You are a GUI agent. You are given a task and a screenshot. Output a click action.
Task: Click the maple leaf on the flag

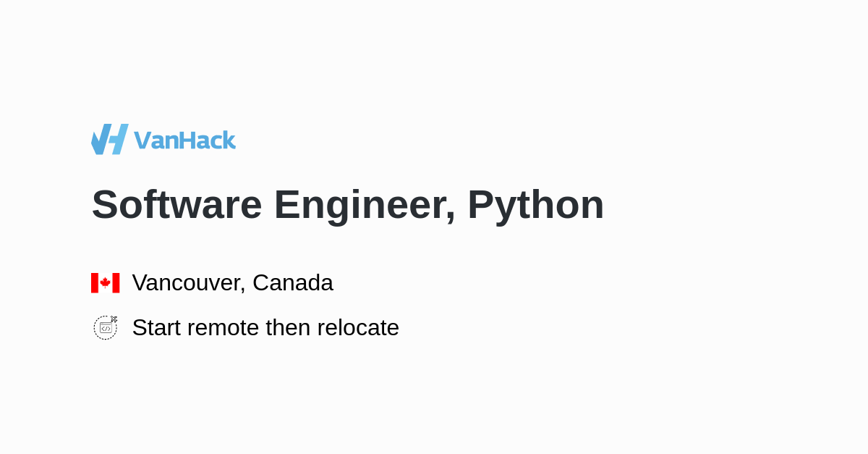point(105,283)
